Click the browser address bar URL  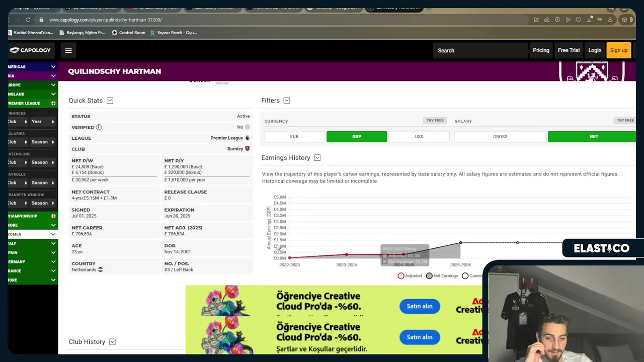(x=106, y=20)
